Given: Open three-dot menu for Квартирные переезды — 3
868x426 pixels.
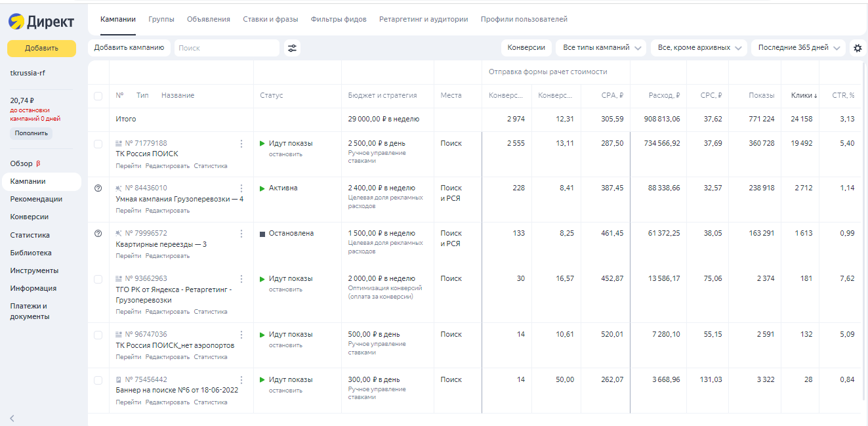Looking at the screenshot, I should pos(241,234).
